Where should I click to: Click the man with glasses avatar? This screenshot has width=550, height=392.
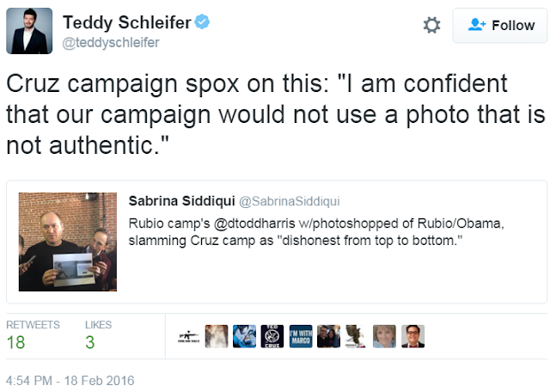(412, 336)
